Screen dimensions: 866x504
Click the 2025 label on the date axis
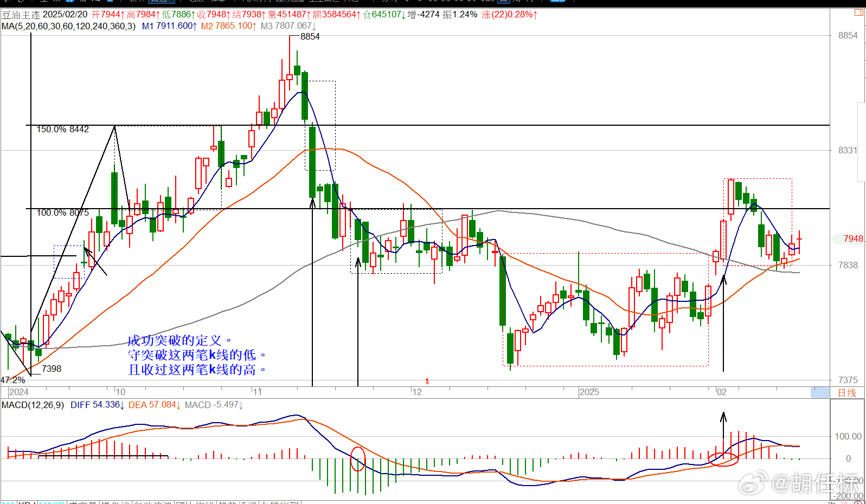click(x=589, y=392)
